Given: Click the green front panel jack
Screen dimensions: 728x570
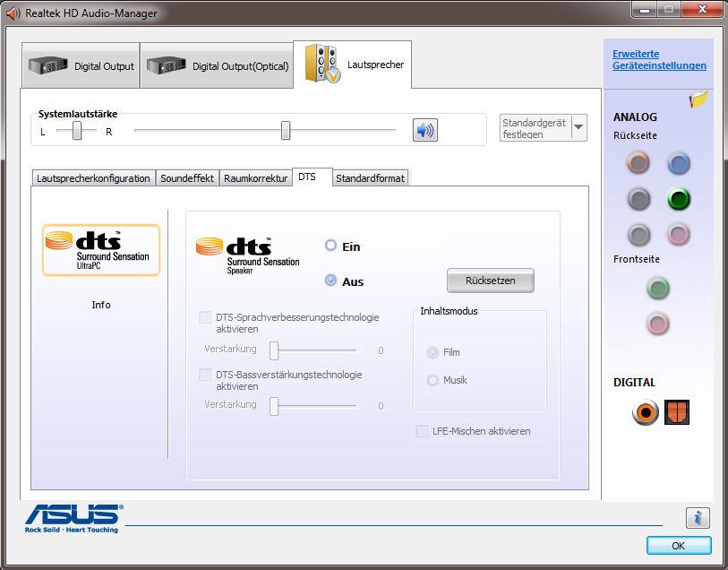Looking at the screenshot, I should (x=658, y=289).
